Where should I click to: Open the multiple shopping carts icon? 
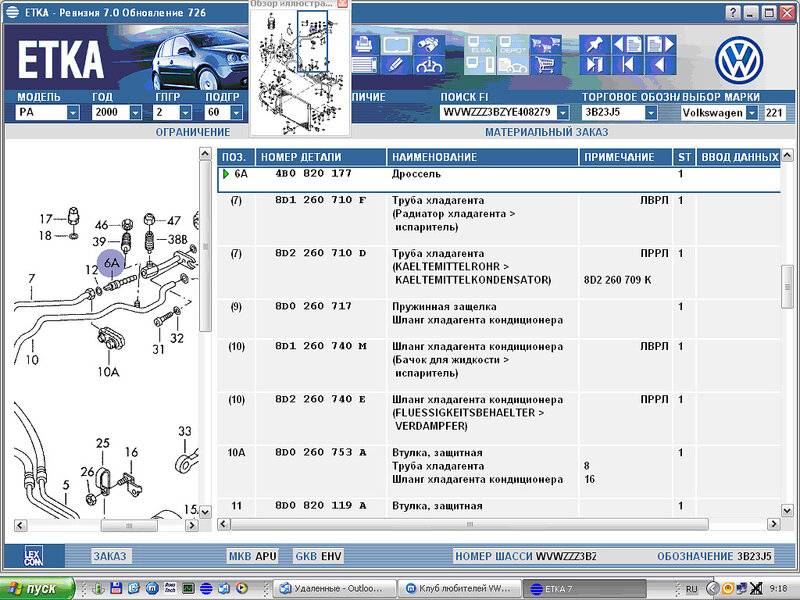545,45
